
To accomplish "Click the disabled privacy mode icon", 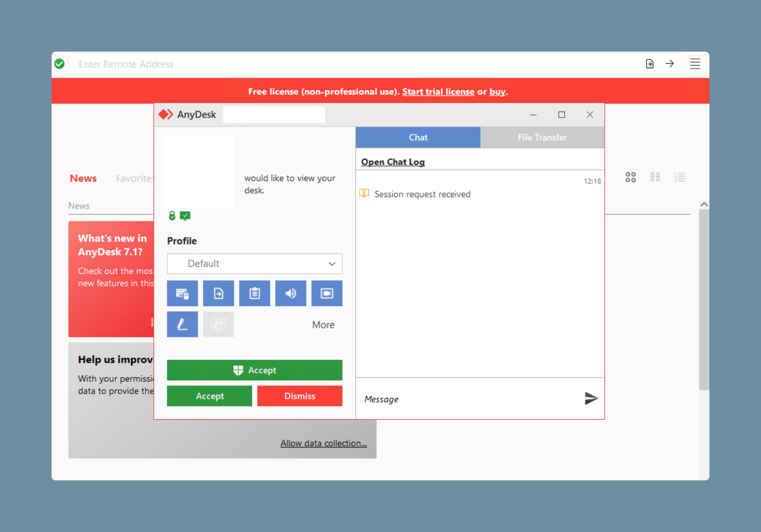I will tap(218, 324).
